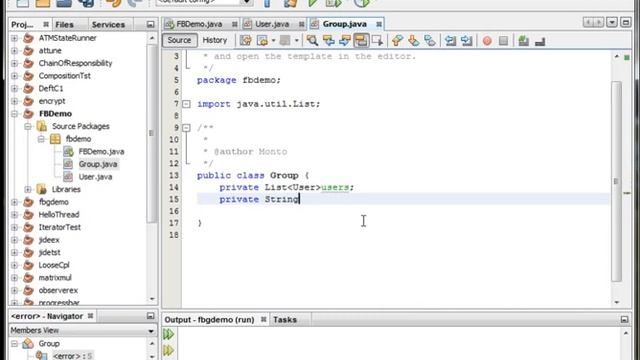Comment selected lines icon

pos(524,40)
